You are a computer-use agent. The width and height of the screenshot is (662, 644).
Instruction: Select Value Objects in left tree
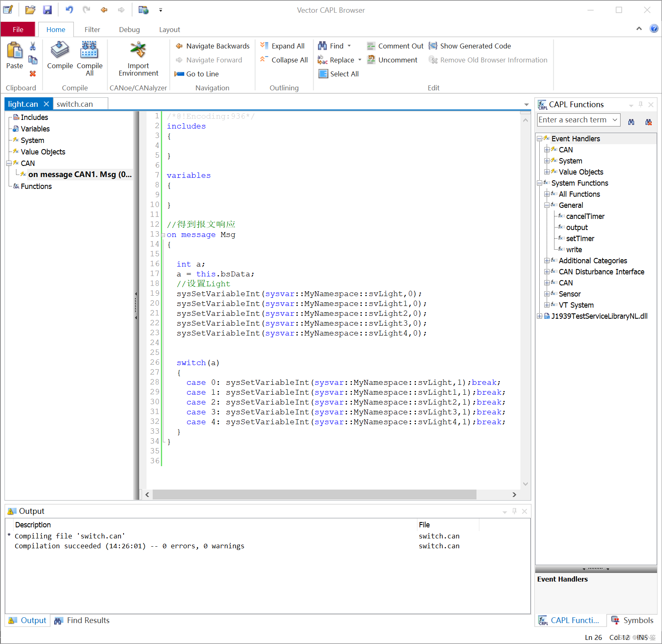(43, 152)
